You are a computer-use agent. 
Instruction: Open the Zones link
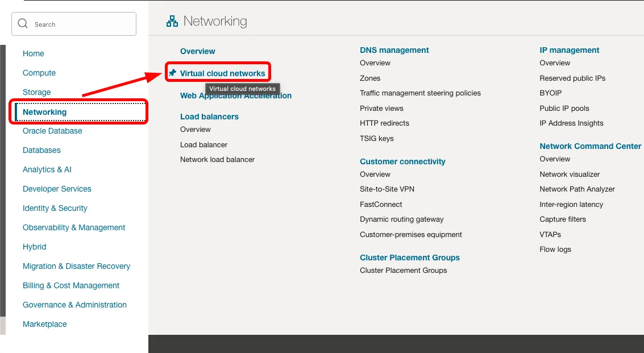[x=370, y=78]
